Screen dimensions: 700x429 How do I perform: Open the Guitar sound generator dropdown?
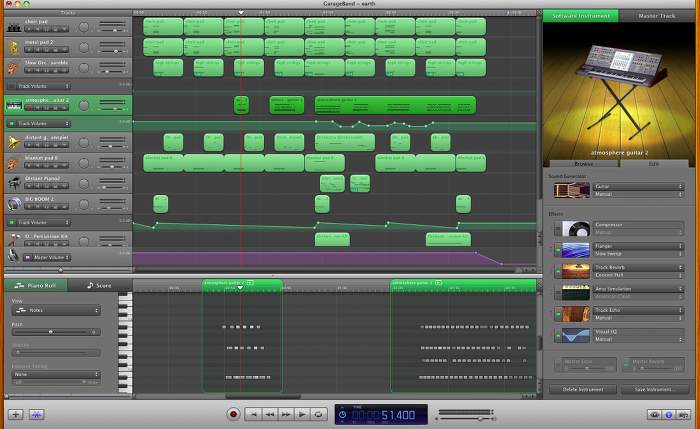coord(638,186)
